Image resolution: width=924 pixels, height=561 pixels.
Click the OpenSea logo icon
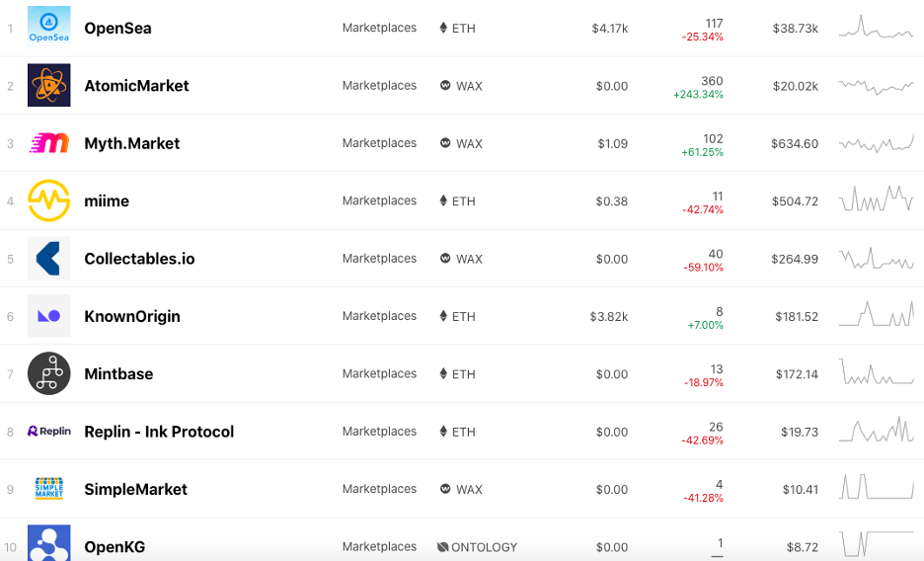[x=49, y=27]
